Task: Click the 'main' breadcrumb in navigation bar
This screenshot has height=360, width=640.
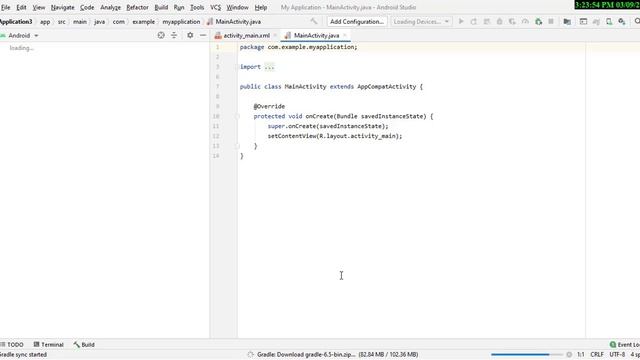Action: click(x=80, y=22)
